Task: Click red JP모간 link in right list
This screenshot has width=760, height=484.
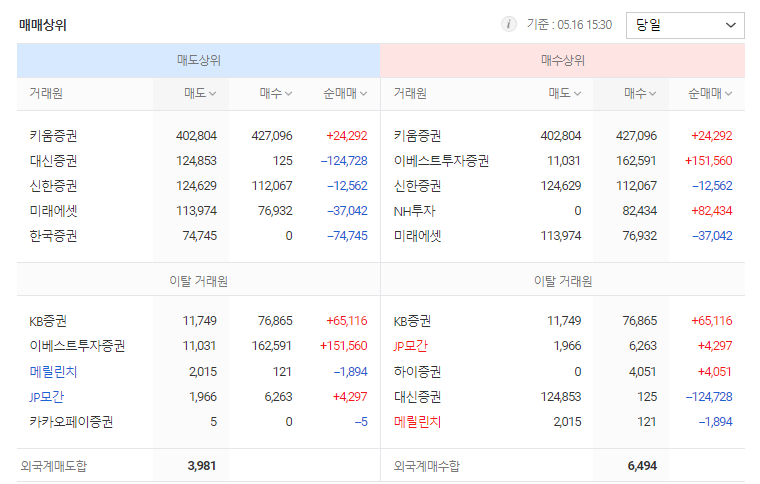Action: tap(411, 346)
